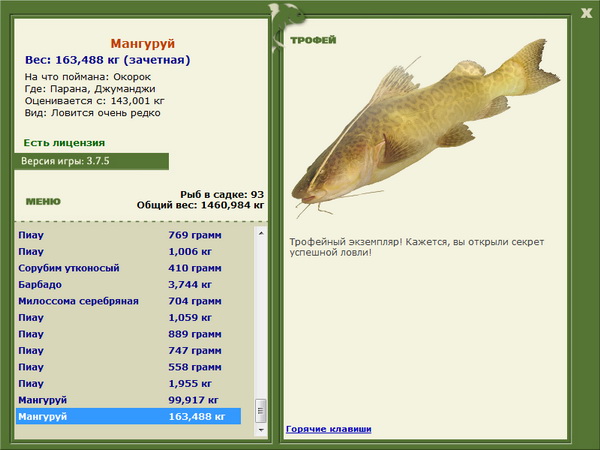Click the Где: Парана, Джуманджи line
Image resolution: width=600 pixels, height=450 pixels.
pyautogui.click(x=90, y=89)
